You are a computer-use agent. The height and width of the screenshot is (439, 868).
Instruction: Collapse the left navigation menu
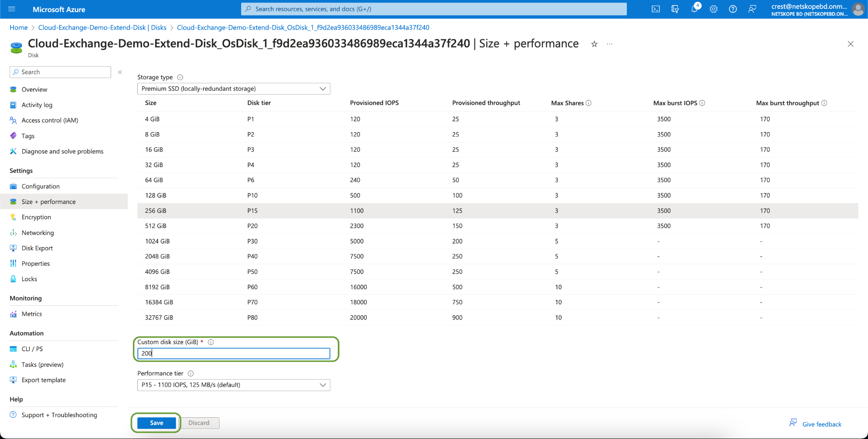point(120,72)
